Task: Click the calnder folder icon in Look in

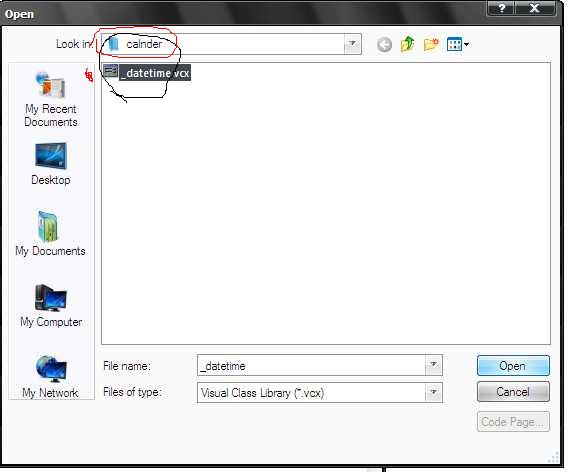Action: click(x=114, y=44)
